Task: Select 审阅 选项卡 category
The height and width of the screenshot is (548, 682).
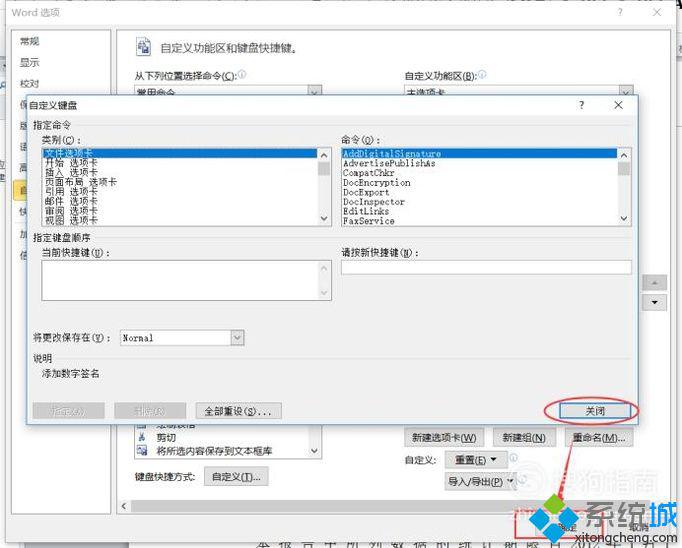Action: click(180, 211)
